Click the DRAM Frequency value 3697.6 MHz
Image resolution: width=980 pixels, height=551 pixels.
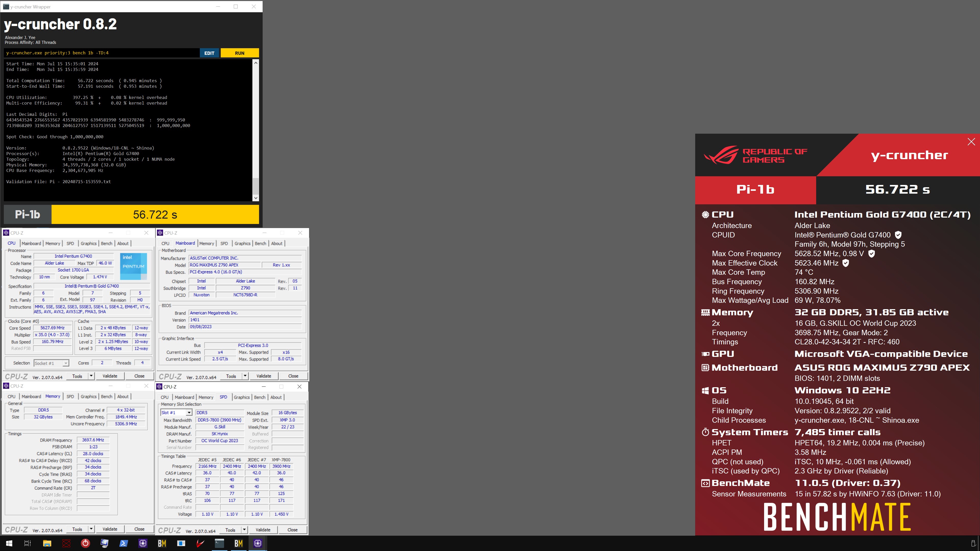93,440
